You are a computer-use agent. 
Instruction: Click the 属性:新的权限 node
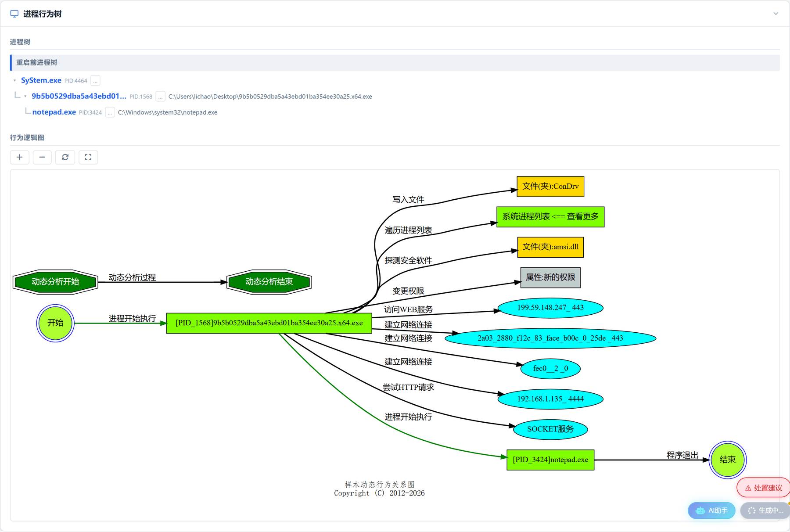pos(550,277)
